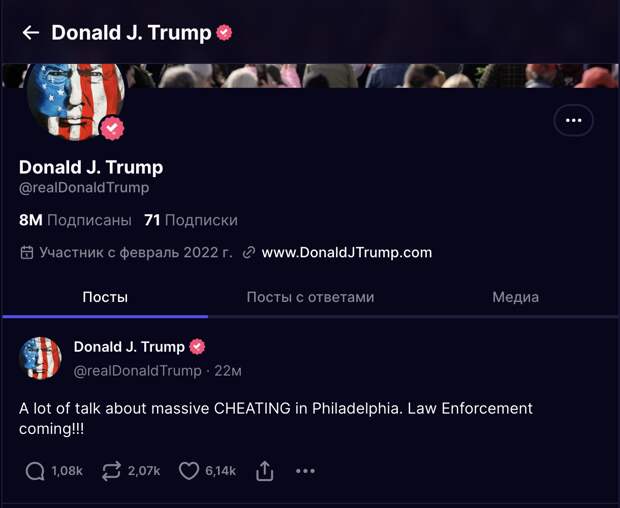Open the Посты с ответами tab

[310, 297]
